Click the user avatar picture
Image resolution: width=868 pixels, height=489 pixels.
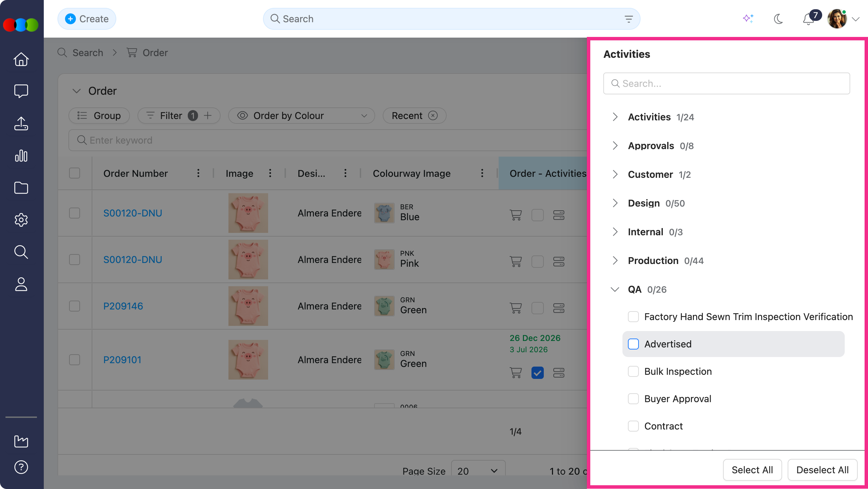tap(837, 19)
